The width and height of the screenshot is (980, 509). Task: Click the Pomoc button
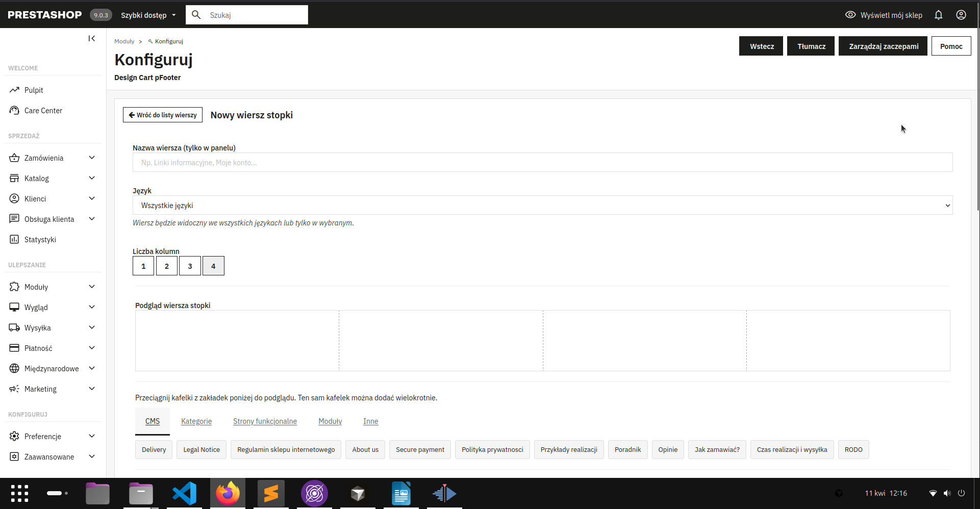[951, 46]
